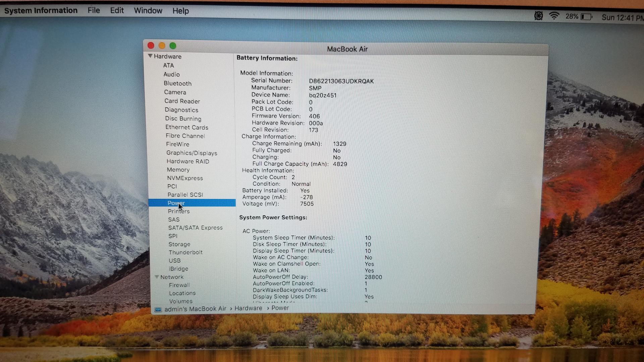644x362 pixels.
Task: Zoom window with green button
Action: [x=173, y=46]
